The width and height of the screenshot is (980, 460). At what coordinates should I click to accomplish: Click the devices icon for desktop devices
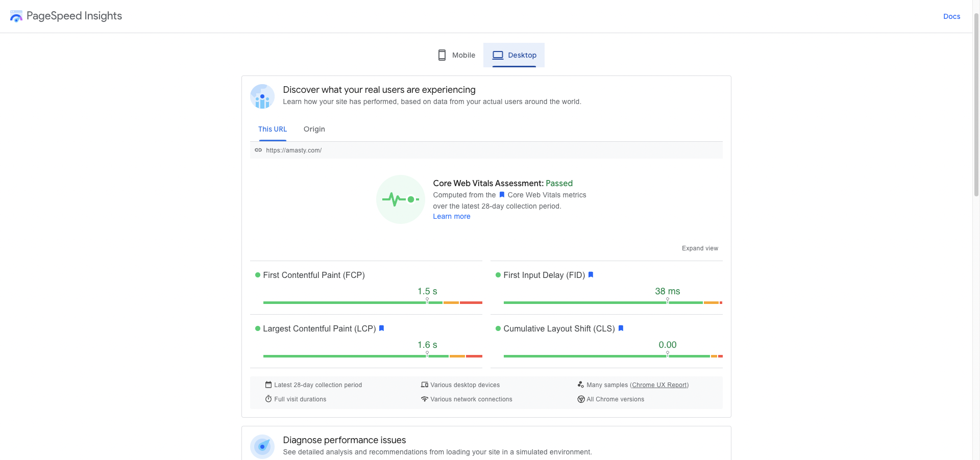tap(424, 385)
